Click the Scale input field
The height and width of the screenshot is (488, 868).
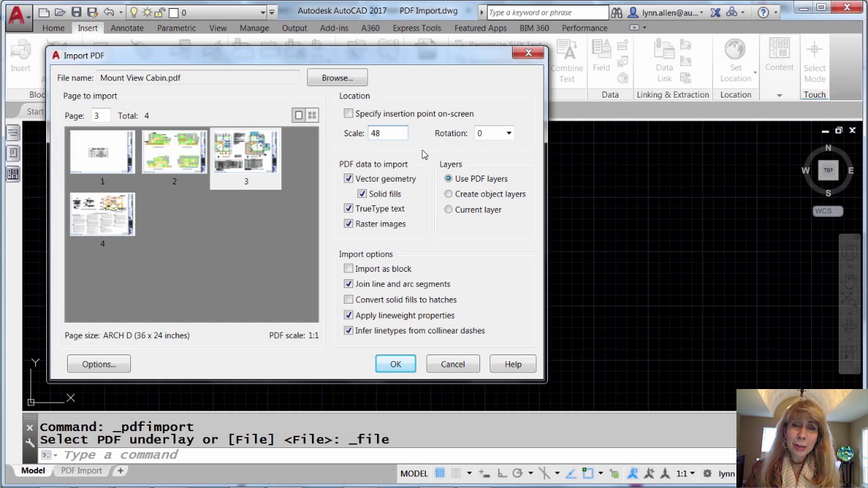coord(388,134)
